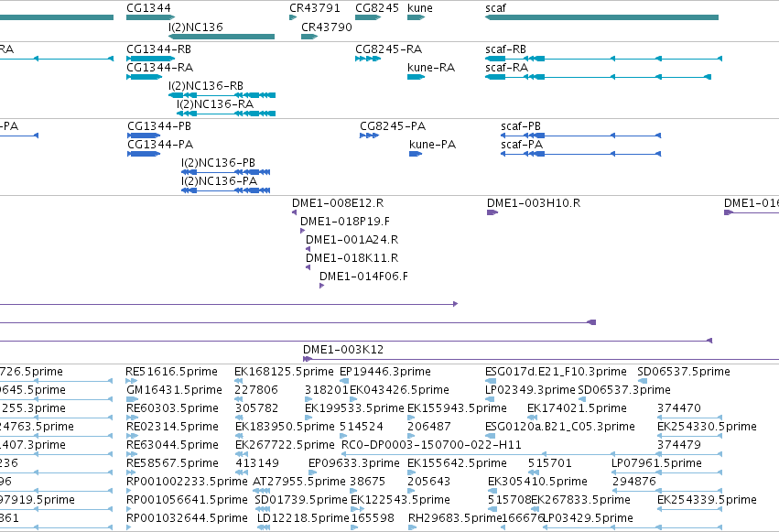Select EST RP001032644.5prime

coord(187,518)
